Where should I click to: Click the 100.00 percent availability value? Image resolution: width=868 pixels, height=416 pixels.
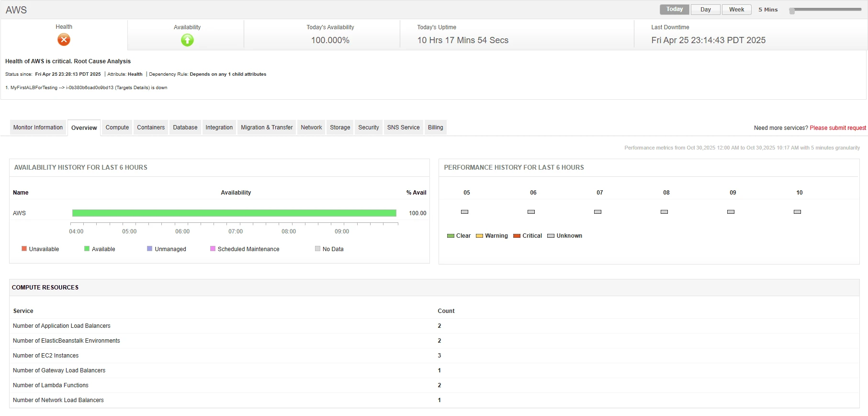417,213
